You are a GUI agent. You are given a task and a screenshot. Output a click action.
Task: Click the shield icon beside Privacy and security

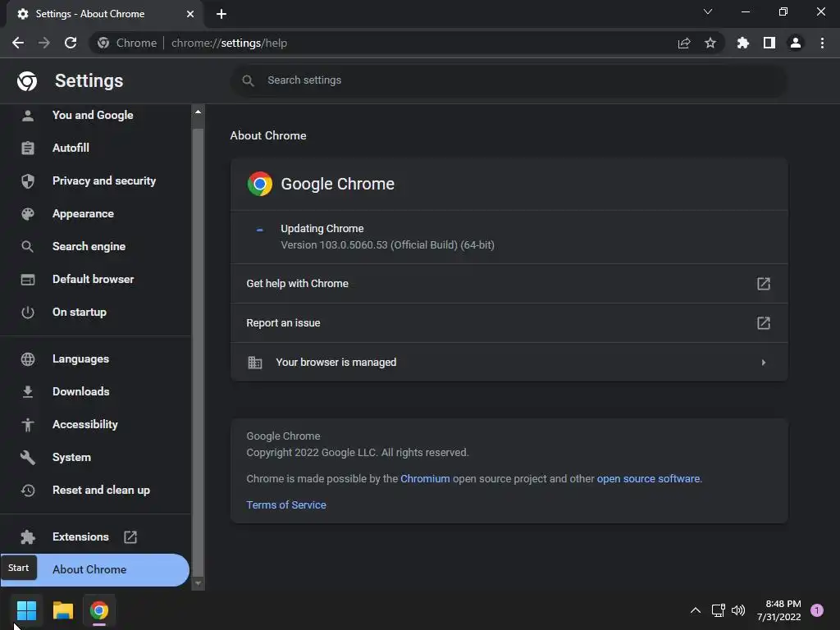pyautogui.click(x=28, y=181)
